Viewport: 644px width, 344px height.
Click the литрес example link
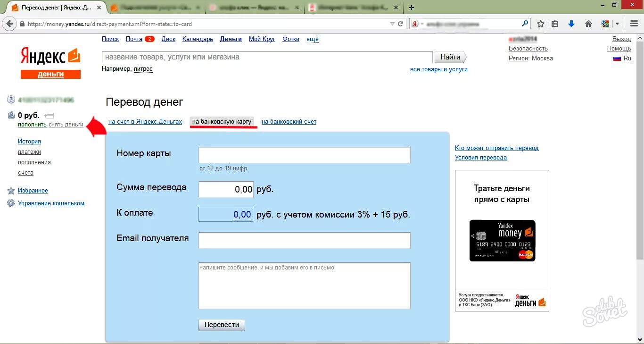coord(143,69)
